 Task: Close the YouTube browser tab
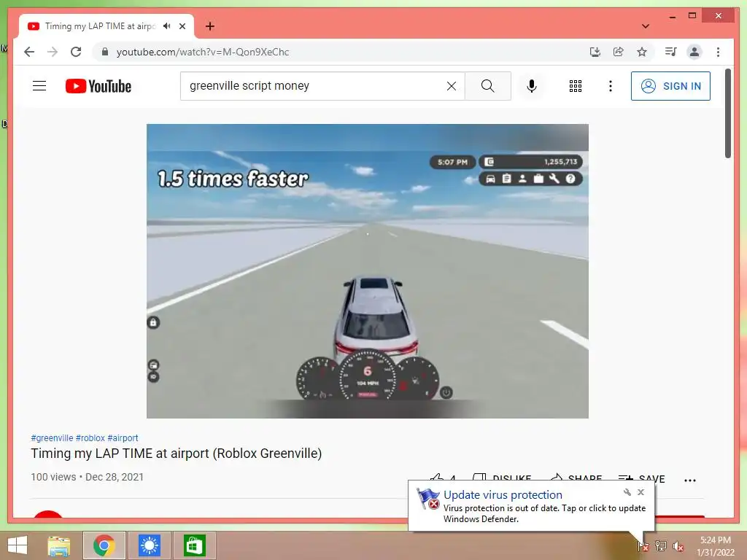tap(182, 26)
